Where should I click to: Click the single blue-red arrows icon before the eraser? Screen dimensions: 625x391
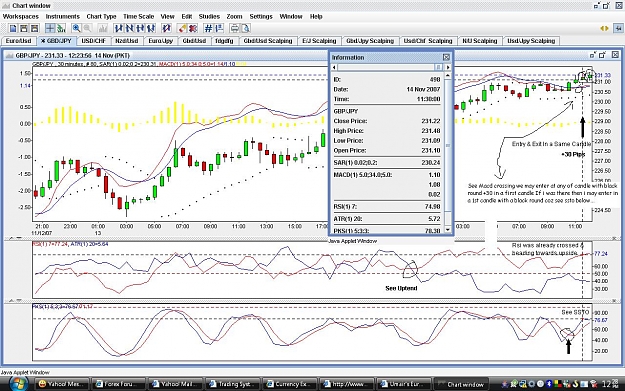pyautogui.click(x=167, y=28)
